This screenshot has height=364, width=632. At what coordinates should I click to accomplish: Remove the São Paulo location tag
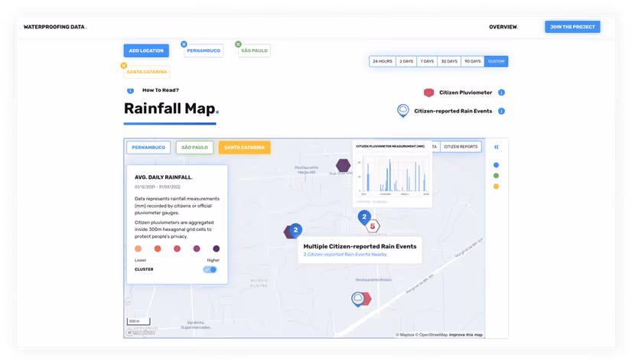(x=238, y=44)
